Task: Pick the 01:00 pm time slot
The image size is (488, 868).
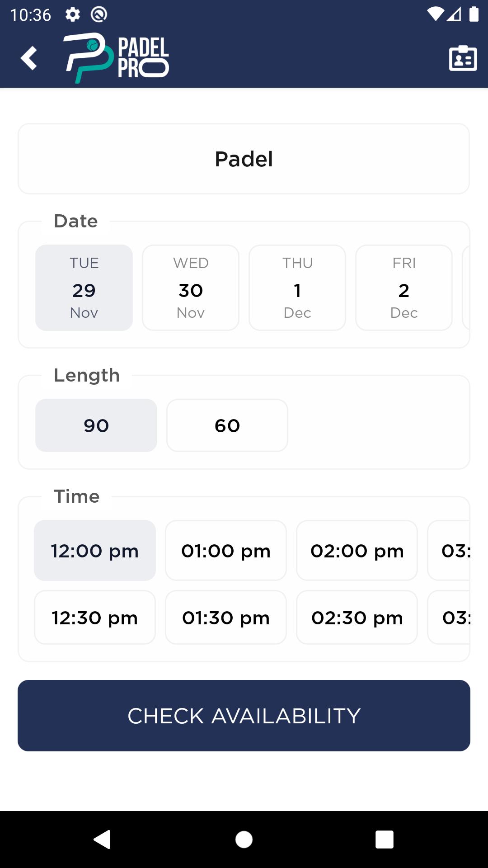Action: pyautogui.click(x=226, y=551)
